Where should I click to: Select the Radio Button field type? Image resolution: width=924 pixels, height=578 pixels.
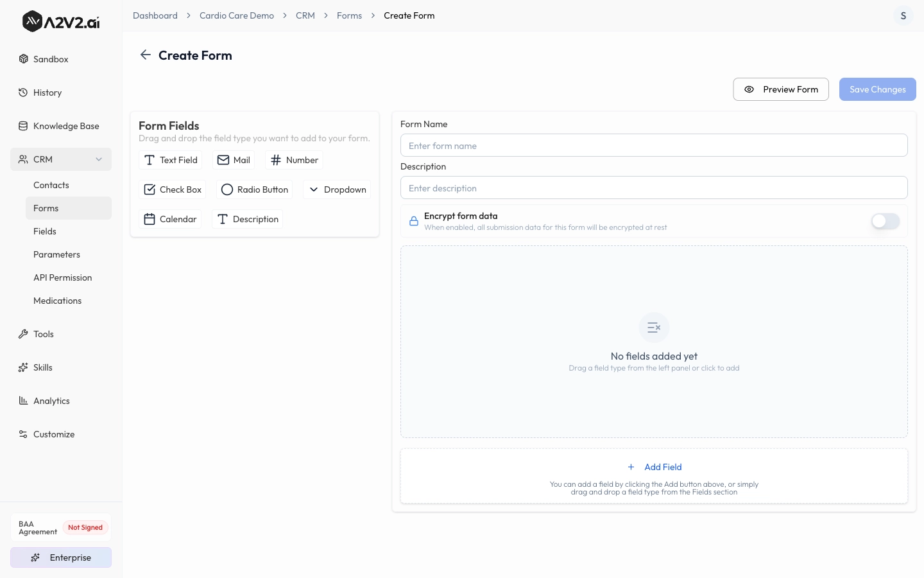(x=254, y=189)
